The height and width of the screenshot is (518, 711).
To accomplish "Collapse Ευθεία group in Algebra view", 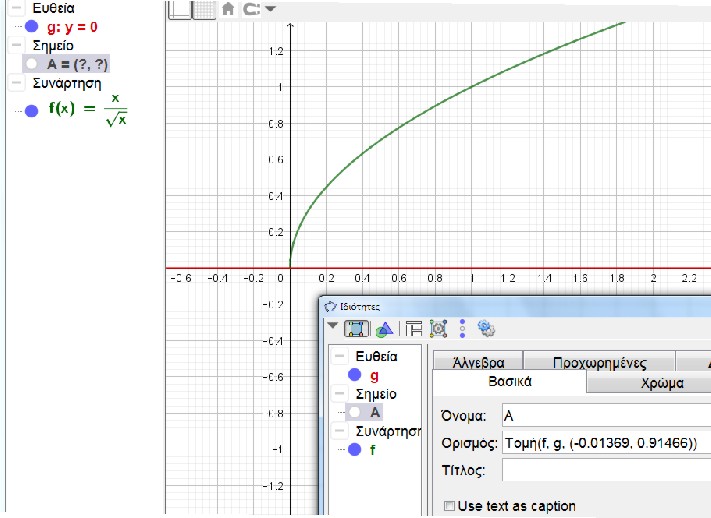I will point(16,8).
